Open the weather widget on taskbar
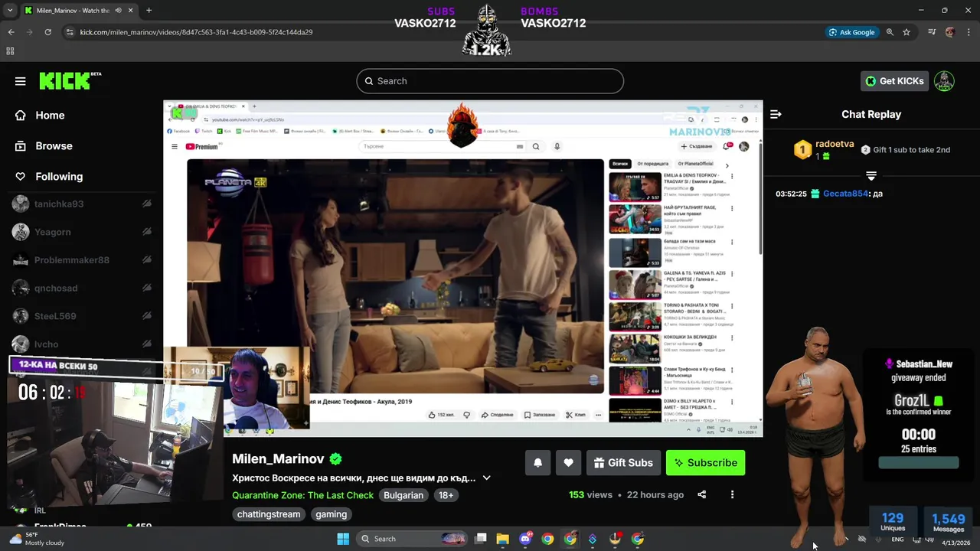 37,539
